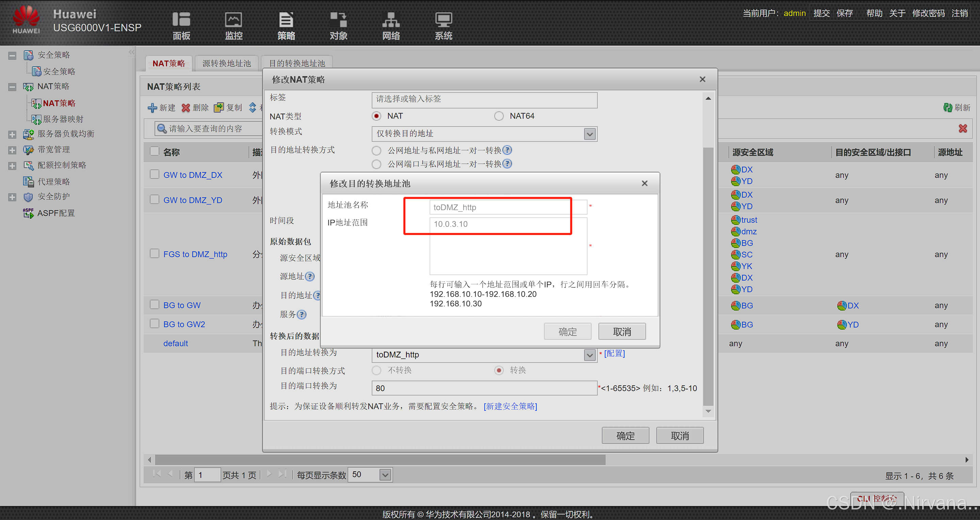Click NAT dialog scroll-down arrow

708,411
